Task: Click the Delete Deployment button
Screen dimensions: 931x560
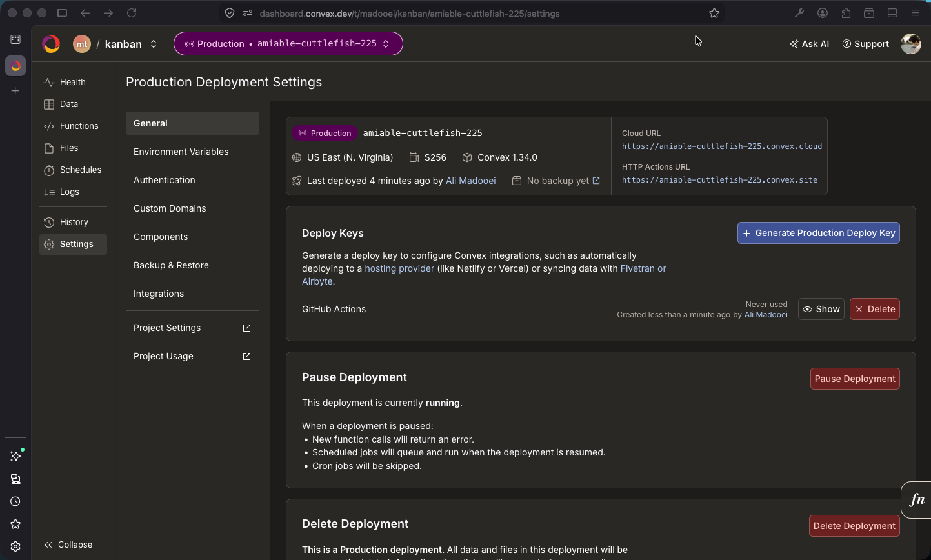Action: (854, 526)
